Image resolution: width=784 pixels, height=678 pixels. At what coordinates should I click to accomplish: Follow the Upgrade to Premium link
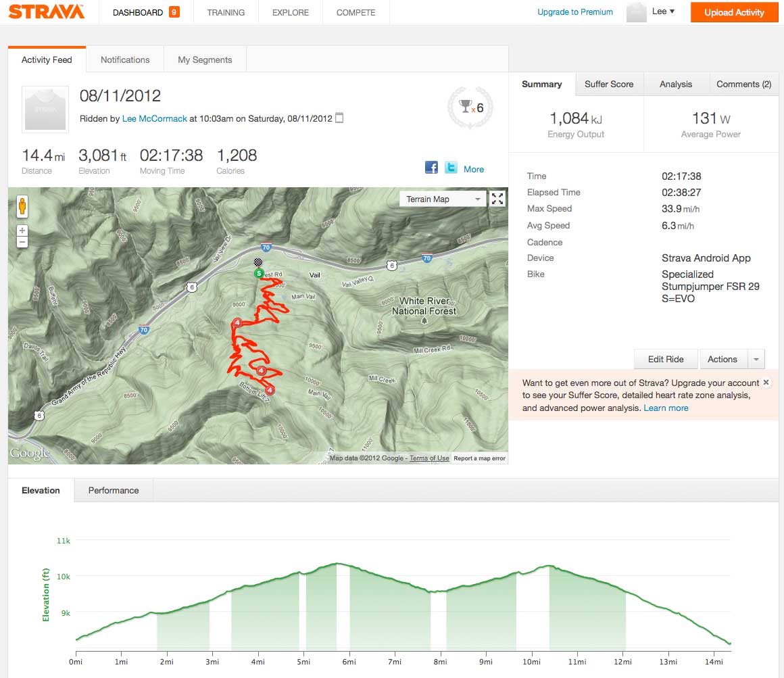pyautogui.click(x=575, y=12)
